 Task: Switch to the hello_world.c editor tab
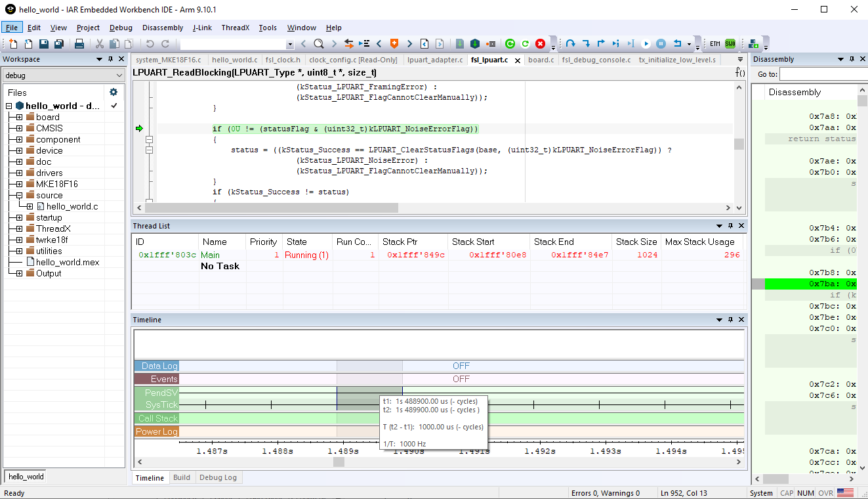tap(234, 60)
